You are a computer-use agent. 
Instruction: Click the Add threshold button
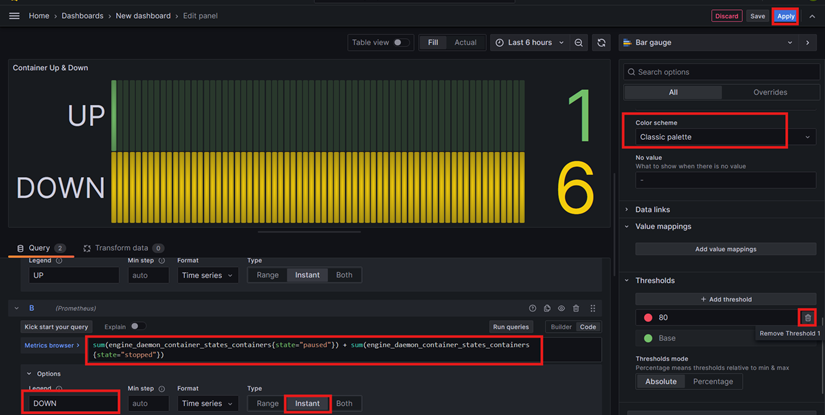726,299
